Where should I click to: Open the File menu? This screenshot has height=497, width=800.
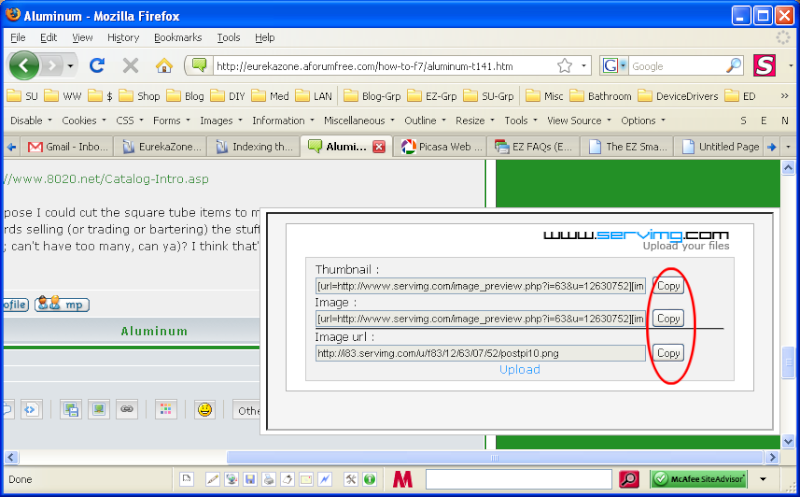click(17, 37)
